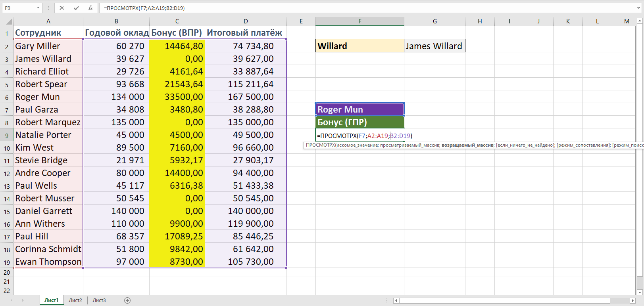This screenshot has height=306, width=644.
Task: Click total payment '94 400,00'
Action: point(246,173)
